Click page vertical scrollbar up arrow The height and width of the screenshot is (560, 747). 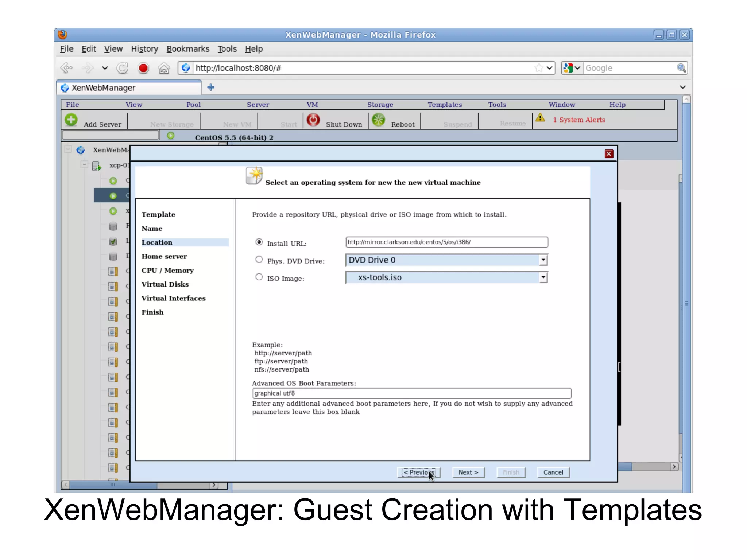coord(686,99)
